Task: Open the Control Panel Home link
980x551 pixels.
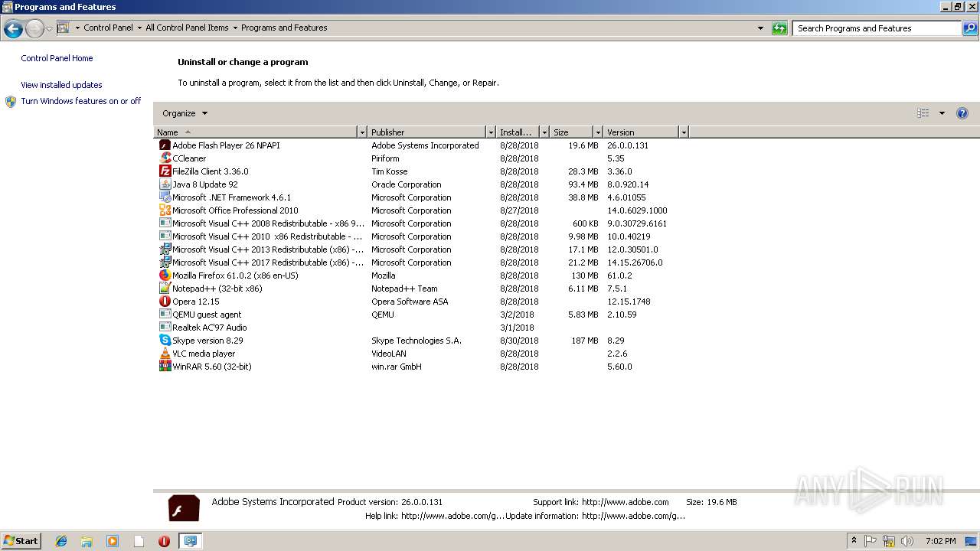Action: pos(57,58)
